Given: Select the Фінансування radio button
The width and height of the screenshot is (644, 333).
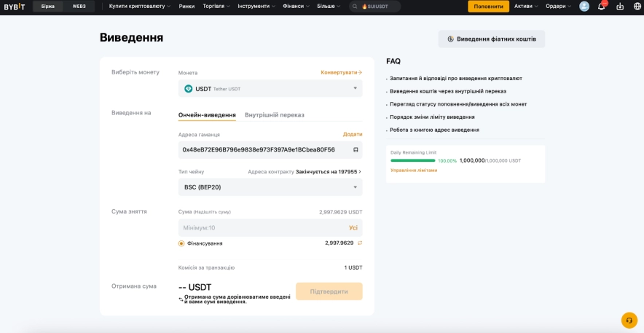Looking at the screenshot, I should [181, 243].
